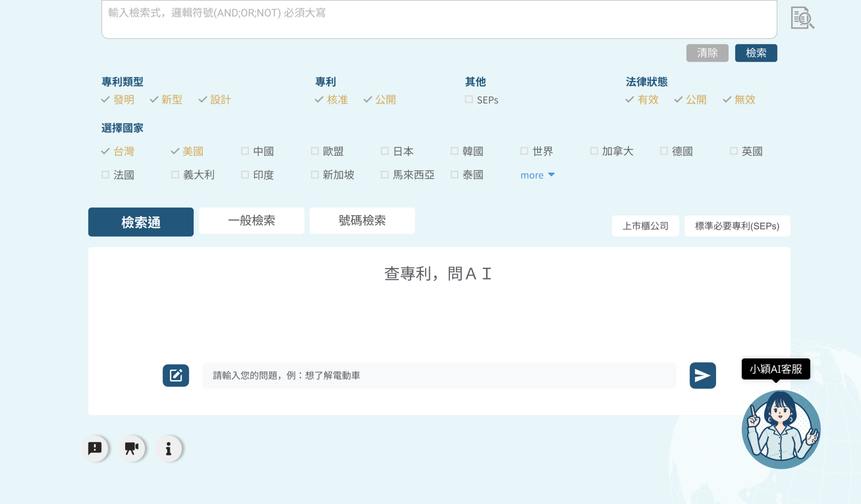Screen dimensions: 861x504
Task: Click the new chat edit icon
Action: (x=176, y=375)
